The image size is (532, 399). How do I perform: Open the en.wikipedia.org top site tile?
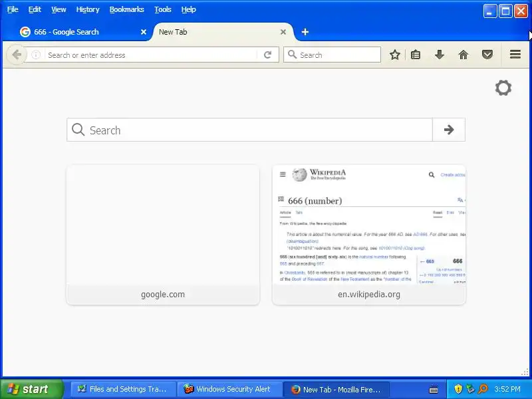(369, 235)
